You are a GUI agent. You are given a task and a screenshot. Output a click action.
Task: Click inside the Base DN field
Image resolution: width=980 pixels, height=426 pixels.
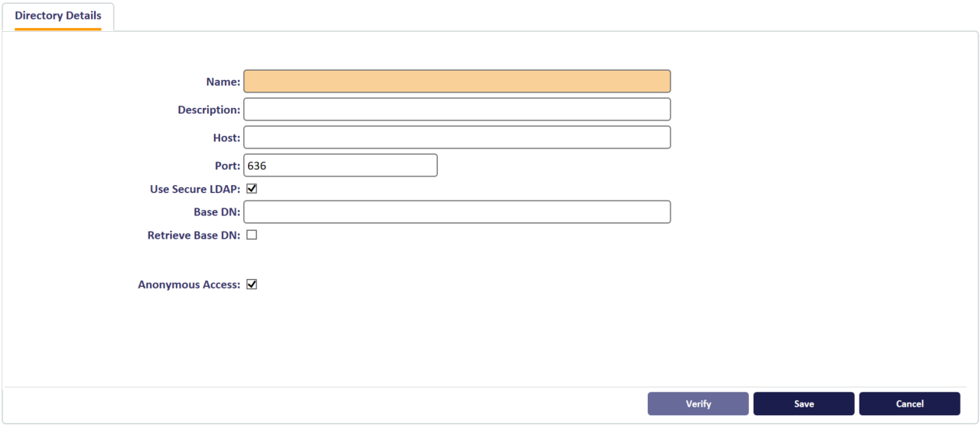(457, 212)
